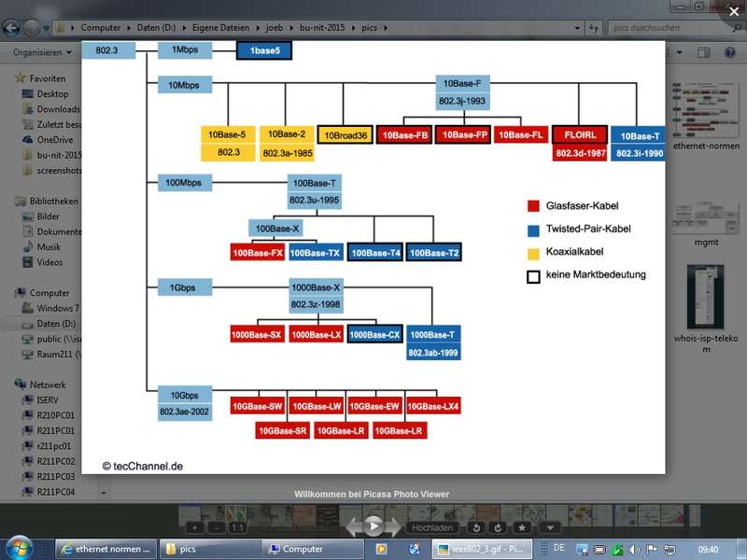Show image at 1:1 actual size

pos(238,527)
